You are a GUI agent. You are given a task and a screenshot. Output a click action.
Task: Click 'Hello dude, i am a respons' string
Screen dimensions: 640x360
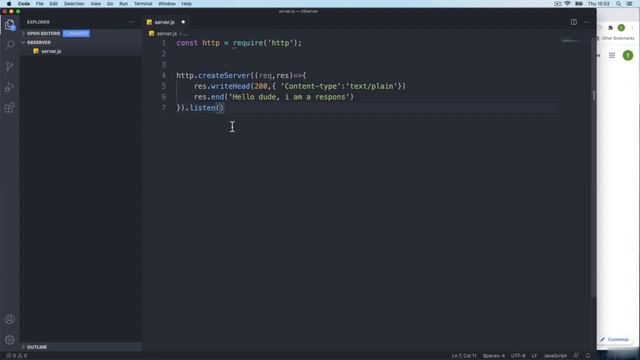click(x=289, y=97)
